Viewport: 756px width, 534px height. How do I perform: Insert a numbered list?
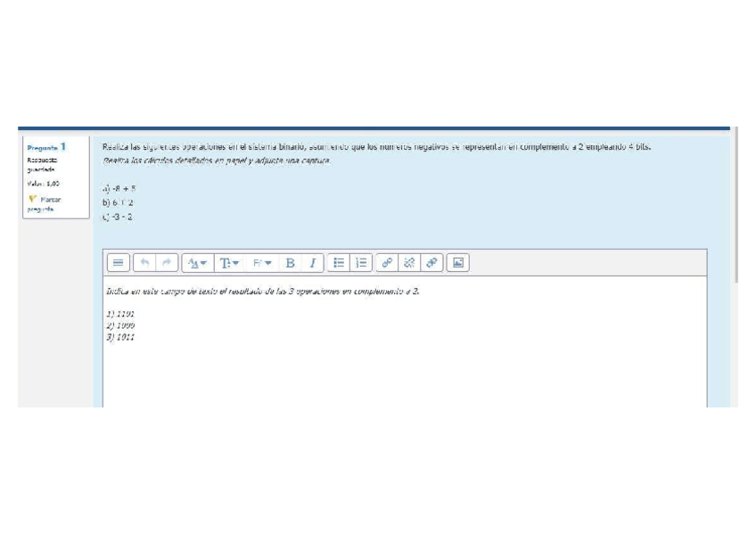[x=361, y=263]
